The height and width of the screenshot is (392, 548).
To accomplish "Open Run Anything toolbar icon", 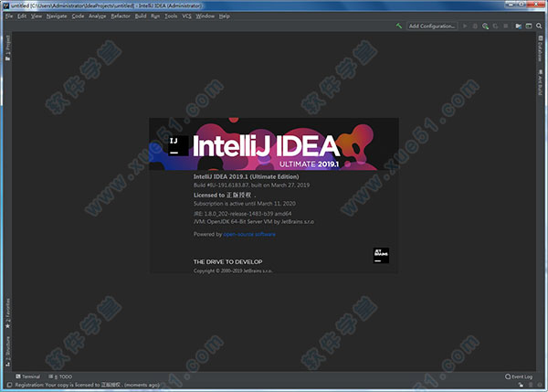I will pyautogui.click(x=529, y=26).
